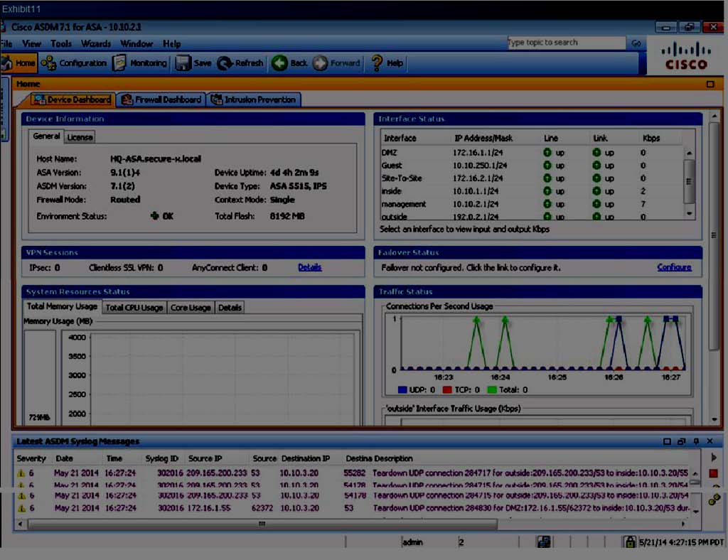Click the red stop syslog icon

(x=714, y=473)
